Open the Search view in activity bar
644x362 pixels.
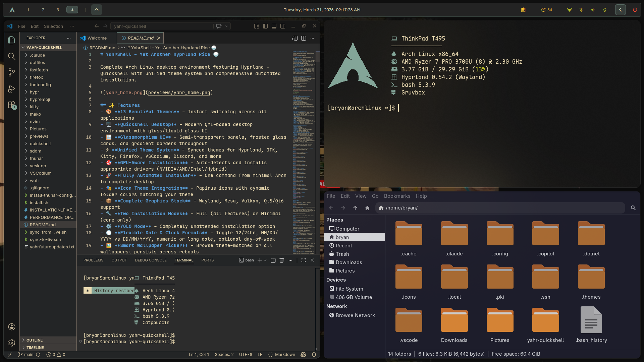pos(11,56)
